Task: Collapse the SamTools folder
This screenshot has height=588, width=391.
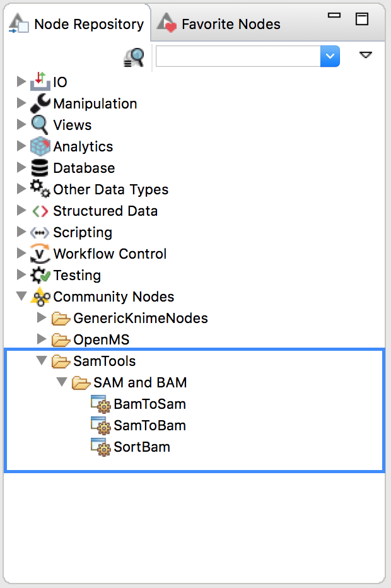Action: (x=42, y=361)
